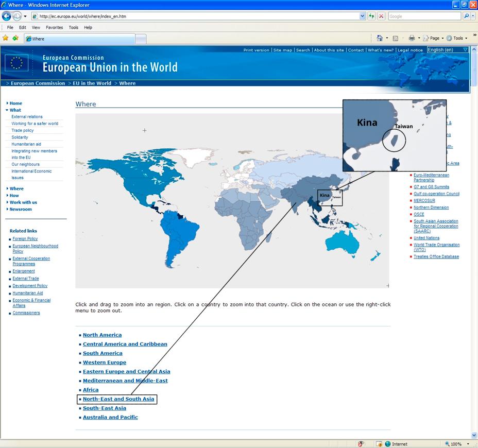Click 'Treaties Office Database' link
This screenshot has height=448, width=478.
coord(436,256)
